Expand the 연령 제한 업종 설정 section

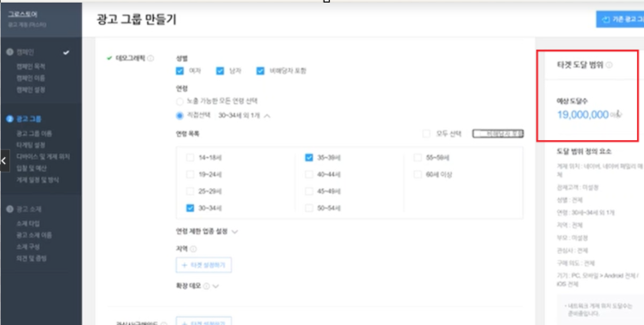pos(235,232)
